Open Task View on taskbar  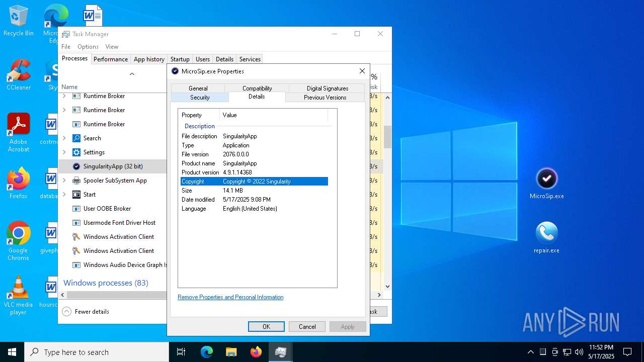[181, 352]
